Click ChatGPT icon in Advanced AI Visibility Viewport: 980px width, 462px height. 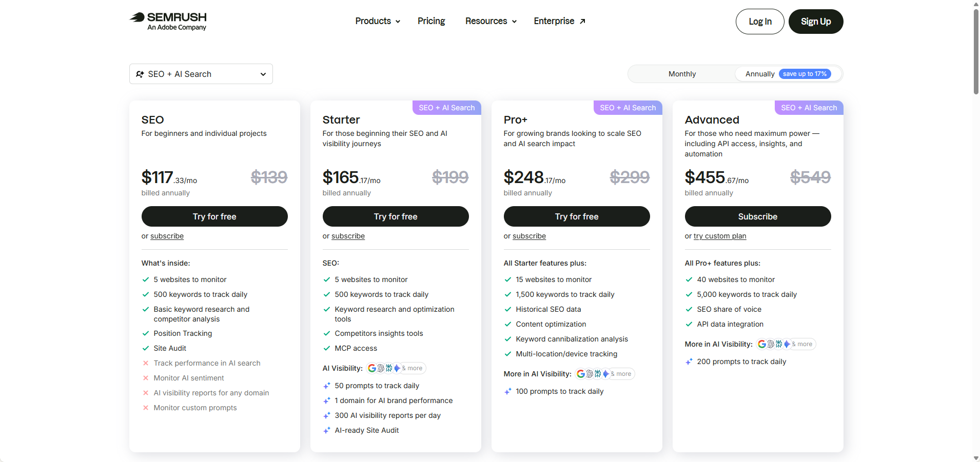pyautogui.click(x=771, y=344)
